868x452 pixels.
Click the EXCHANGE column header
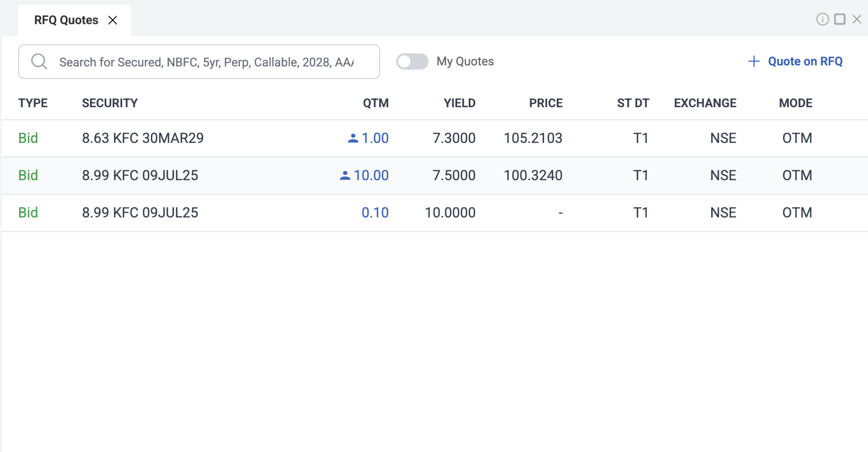[x=705, y=103]
